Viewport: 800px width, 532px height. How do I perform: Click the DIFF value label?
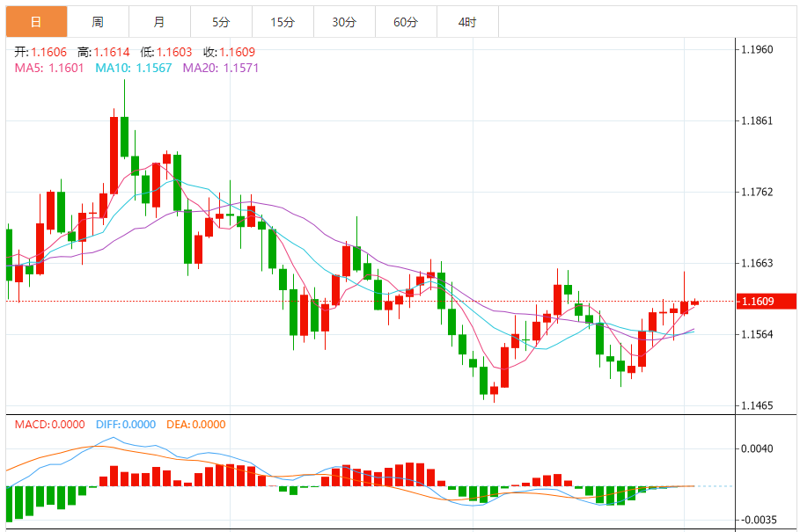[124, 425]
